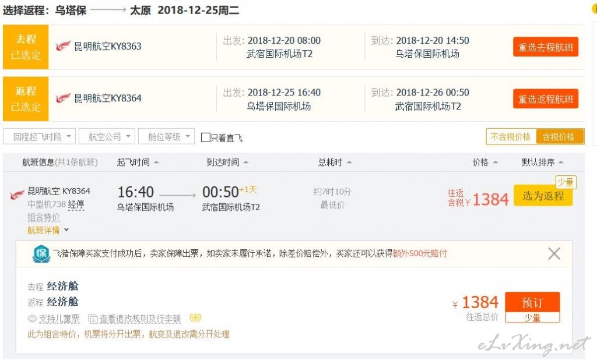Click the 去程 已选定 label
The image size is (597, 364).
coord(26,47)
